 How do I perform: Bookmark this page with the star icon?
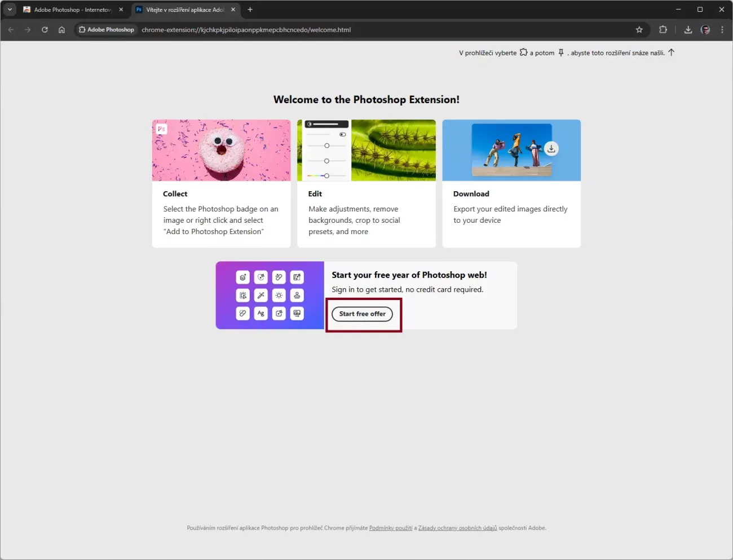click(639, 30)
